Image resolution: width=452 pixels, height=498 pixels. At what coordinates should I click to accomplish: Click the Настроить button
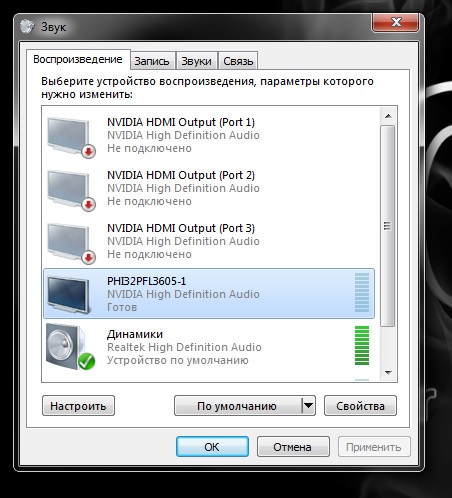click(78, 406)
